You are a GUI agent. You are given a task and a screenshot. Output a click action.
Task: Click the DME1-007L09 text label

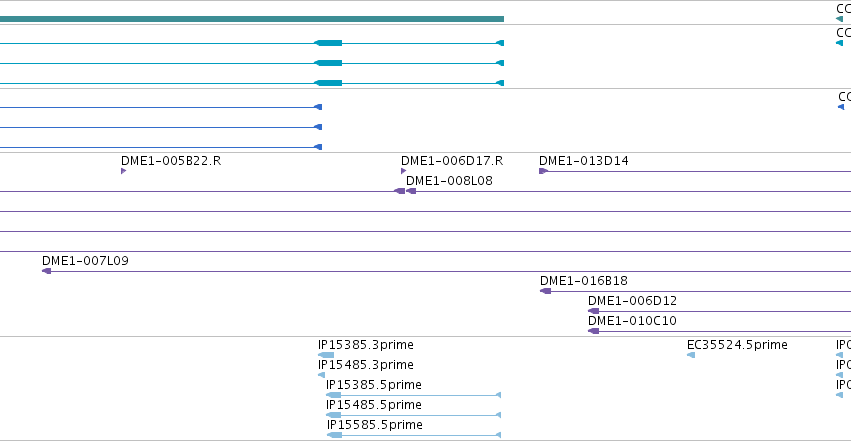click(x=85, y=260)
